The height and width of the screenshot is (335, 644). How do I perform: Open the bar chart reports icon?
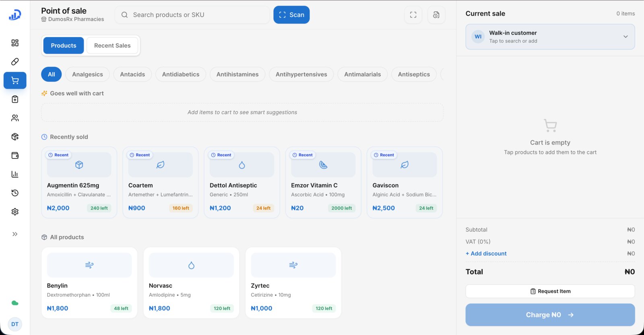point(15,174)
